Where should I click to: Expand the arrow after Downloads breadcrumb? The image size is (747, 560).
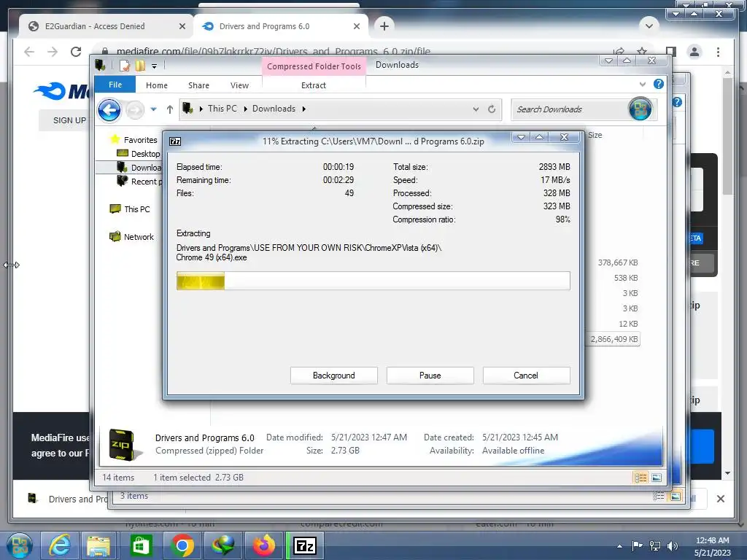[304, 109]
